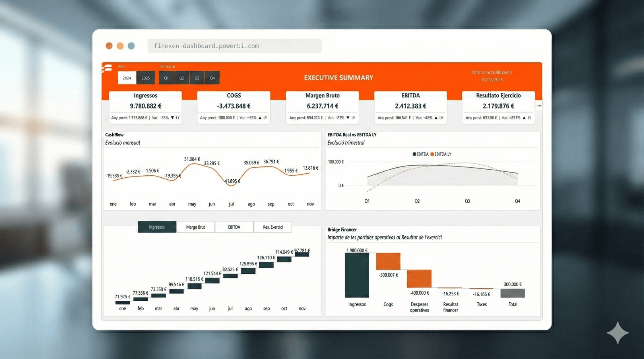Click the EXECUTIVE SUMMARY title
The height and width of the screenshot is (359, 644).
point(339,78)
